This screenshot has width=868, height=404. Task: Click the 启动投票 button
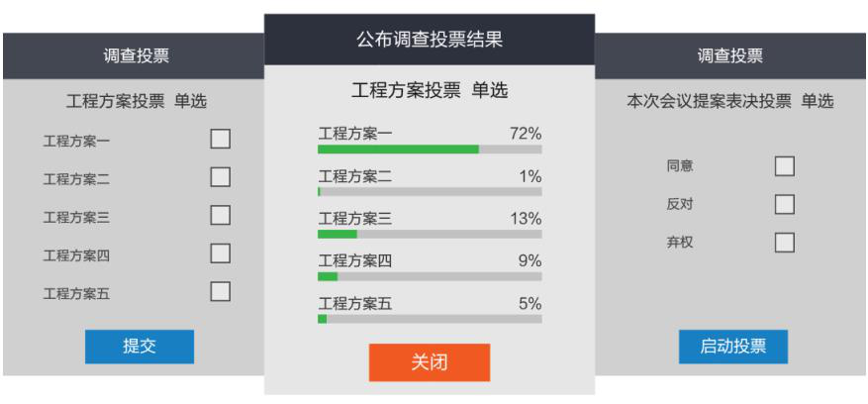pos(732,346)
